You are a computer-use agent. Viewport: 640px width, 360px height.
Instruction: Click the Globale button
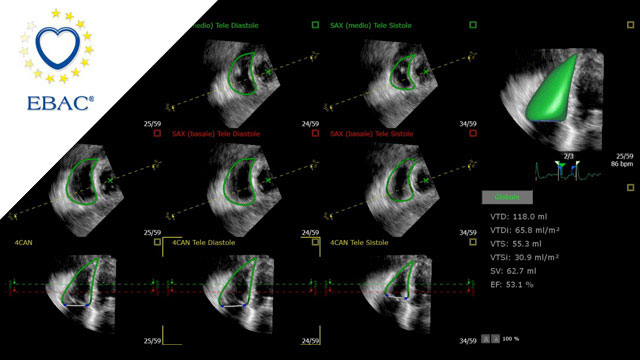pos(507,197)
